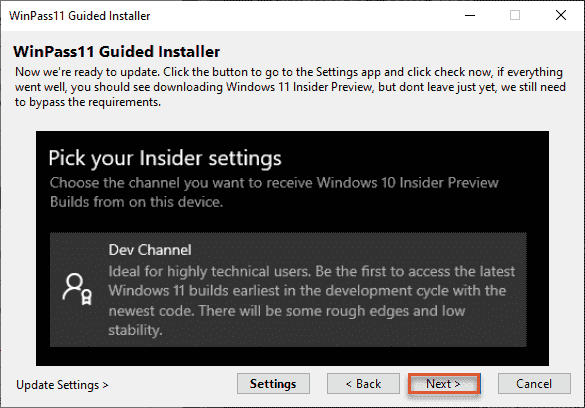Image resolution: width=585 pixels, height=408 pixels.
Task: Select the grey Dev Channel option card
Action: 288,289
